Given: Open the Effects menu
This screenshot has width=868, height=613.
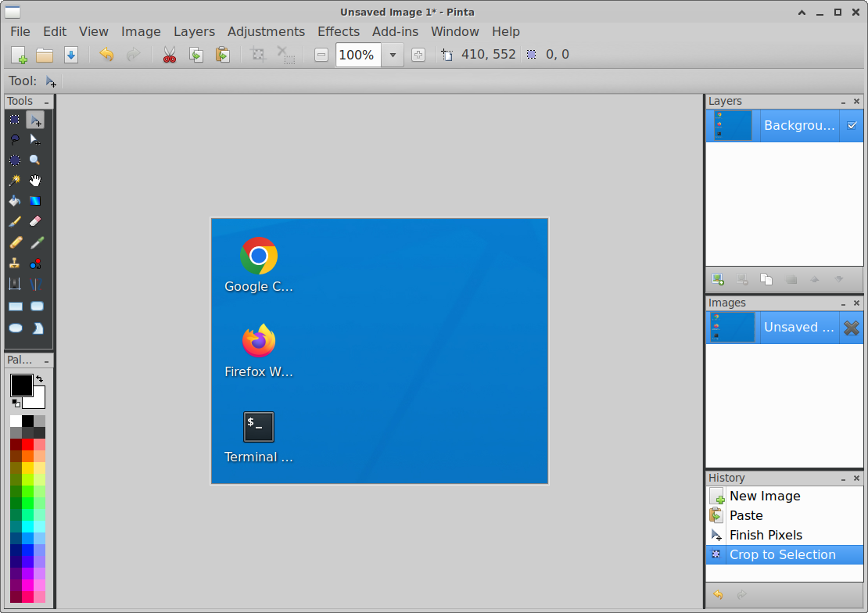Looking at the screenshot, I should (339, 31).
